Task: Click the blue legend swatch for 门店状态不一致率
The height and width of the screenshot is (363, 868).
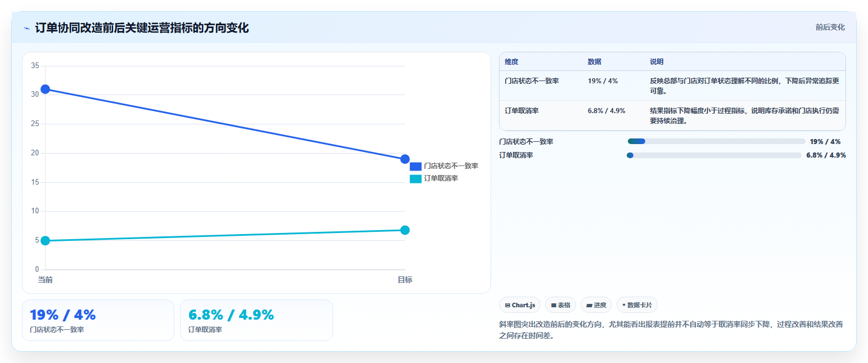Action: (416, 166)
